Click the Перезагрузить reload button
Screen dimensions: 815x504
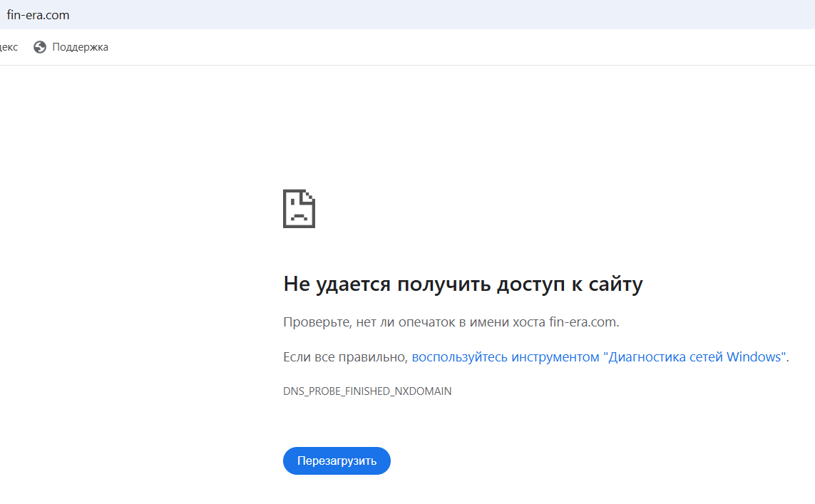[337, 461]
